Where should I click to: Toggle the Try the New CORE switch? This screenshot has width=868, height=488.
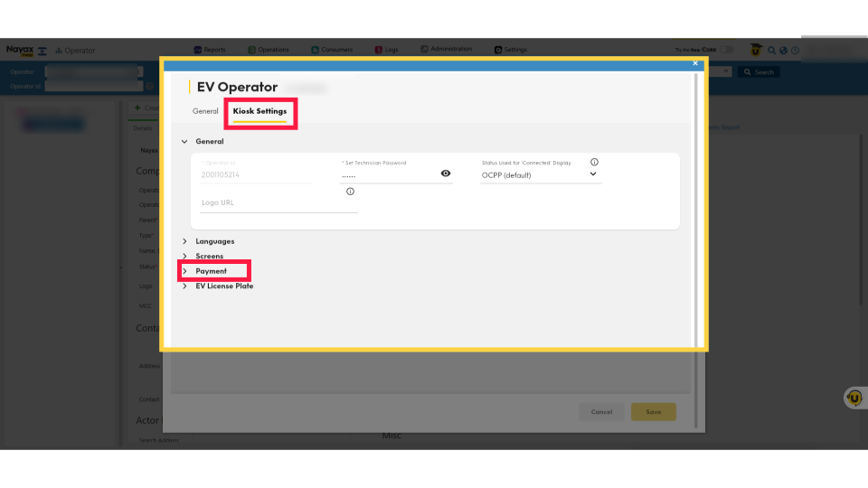(729, 50)
